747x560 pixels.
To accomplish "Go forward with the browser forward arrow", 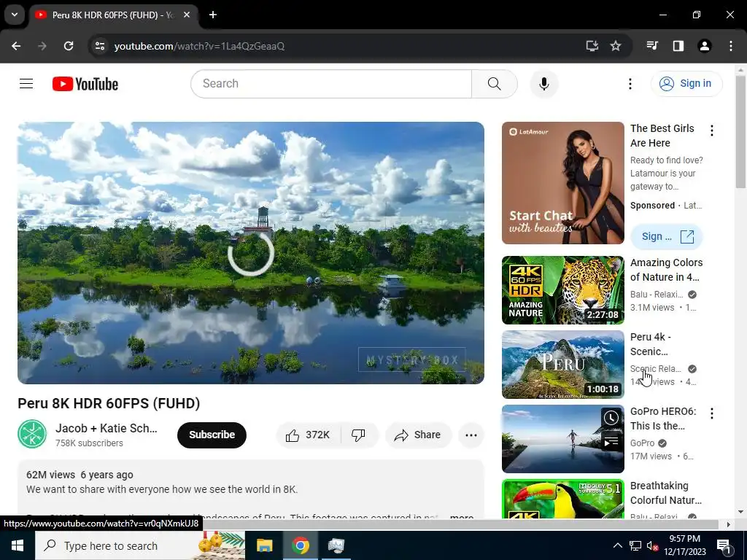I will pos(42,46).
